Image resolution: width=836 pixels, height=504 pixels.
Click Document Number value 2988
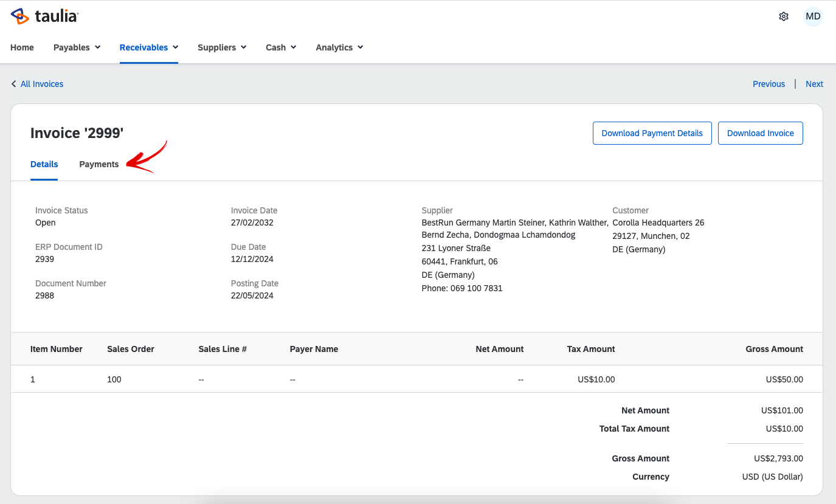44,295
